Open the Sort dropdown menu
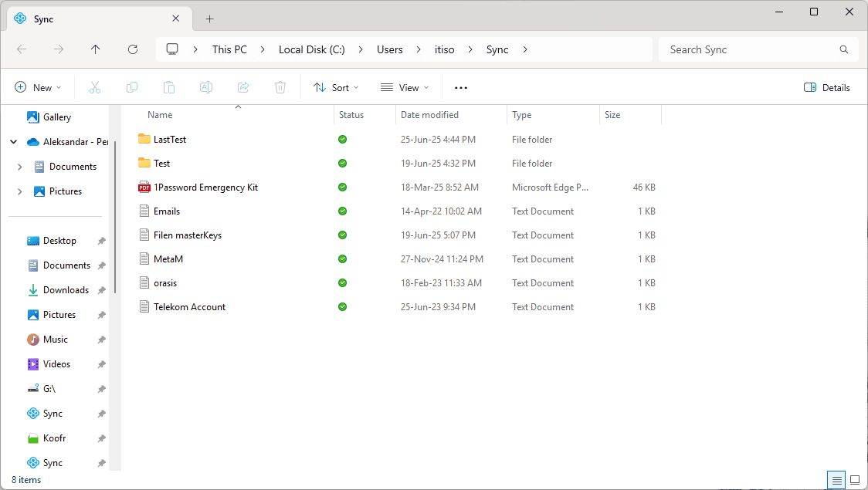 pos(336,87)
